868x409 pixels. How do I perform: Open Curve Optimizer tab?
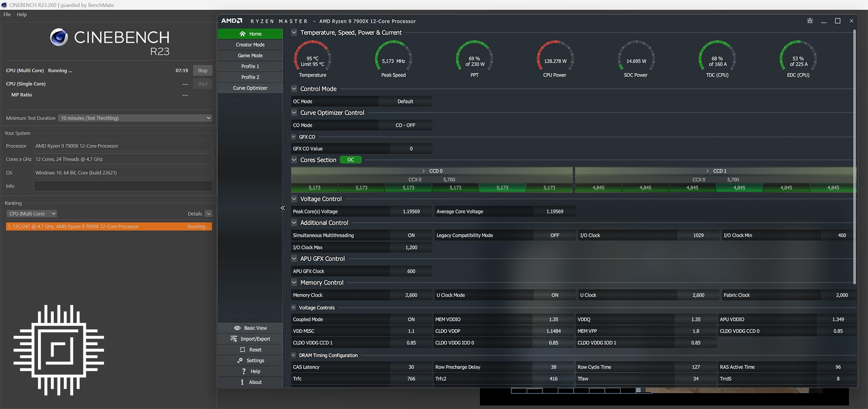250,88
